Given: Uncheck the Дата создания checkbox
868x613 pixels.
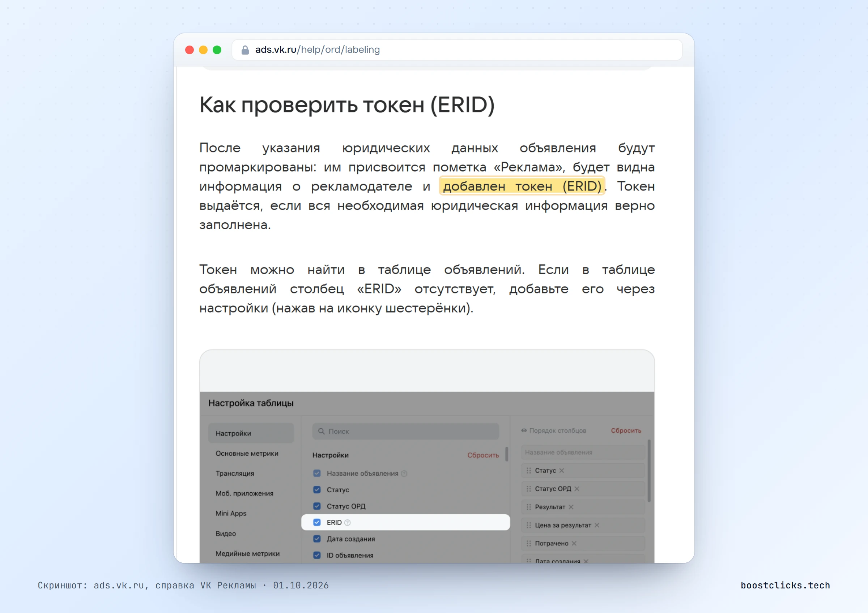Looking at the screenshot, I should pos(317,539).
